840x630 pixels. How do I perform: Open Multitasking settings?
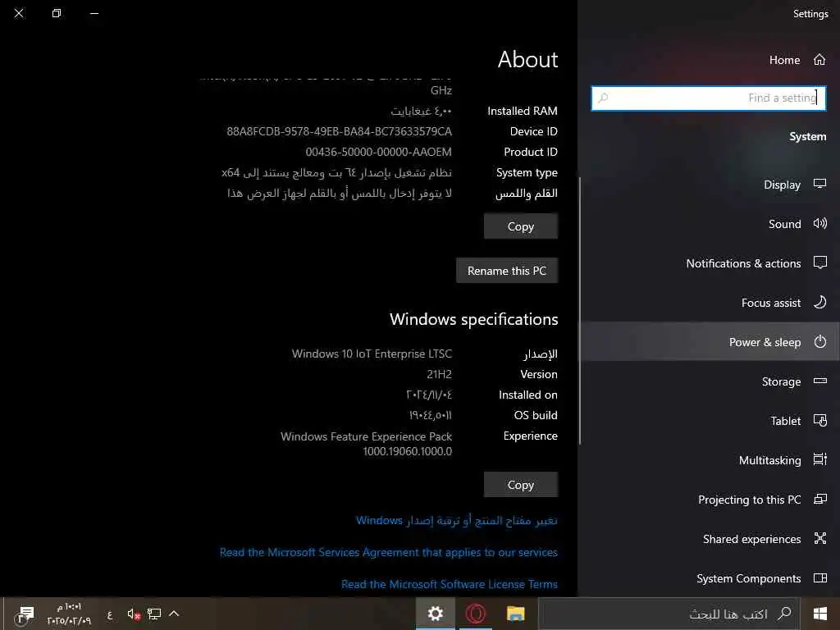(710, 460)
